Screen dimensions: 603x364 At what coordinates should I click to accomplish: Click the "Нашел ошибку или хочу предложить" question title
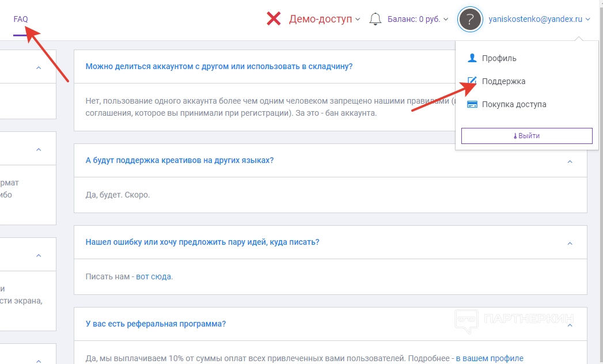tap(202, 242)
